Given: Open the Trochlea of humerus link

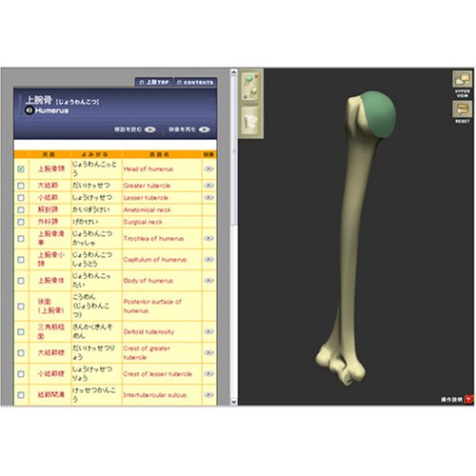Looking at the screenshot, I should click(x=153, y=238).
